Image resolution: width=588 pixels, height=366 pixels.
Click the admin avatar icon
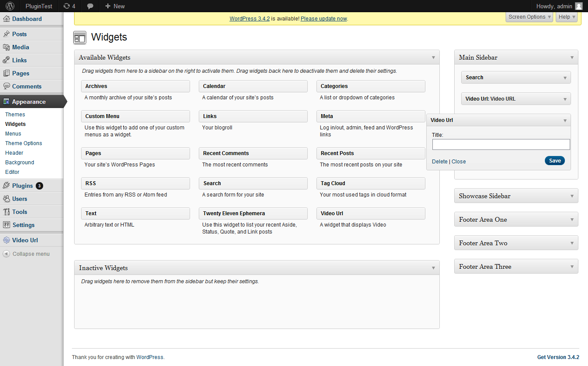(578, 6)
